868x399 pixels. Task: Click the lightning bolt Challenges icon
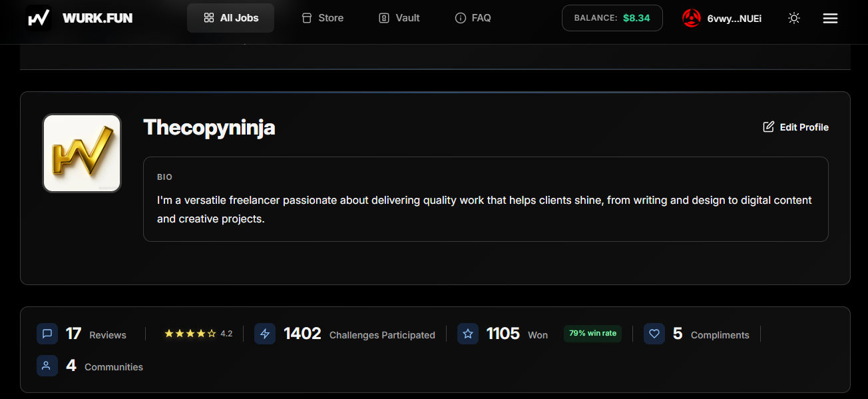point(265,334)
